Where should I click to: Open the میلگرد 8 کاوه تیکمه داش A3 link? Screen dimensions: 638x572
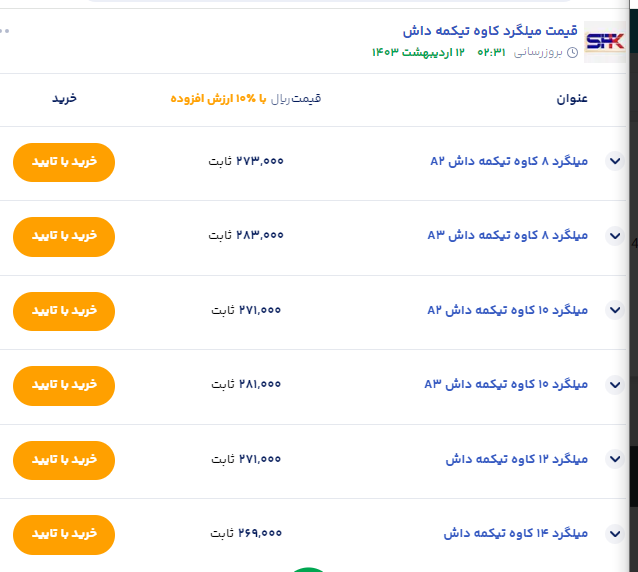pyautogui.click(x=508, y=236)
